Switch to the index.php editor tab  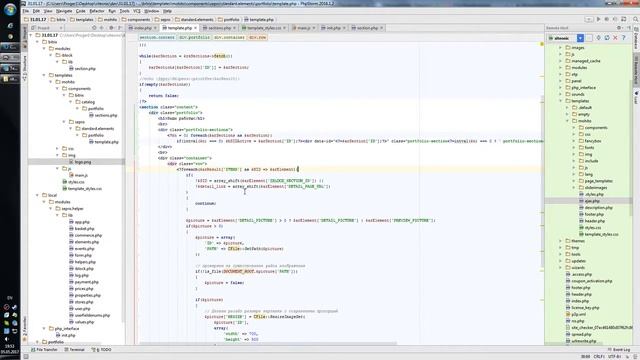(143, 28)
